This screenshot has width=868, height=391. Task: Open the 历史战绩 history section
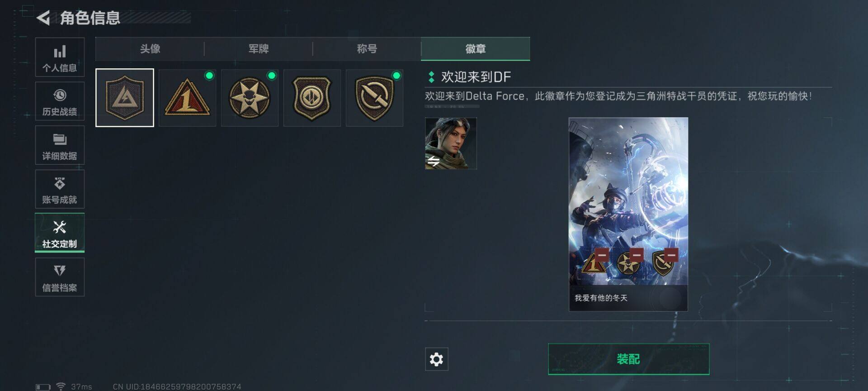(x=60, y=101)
